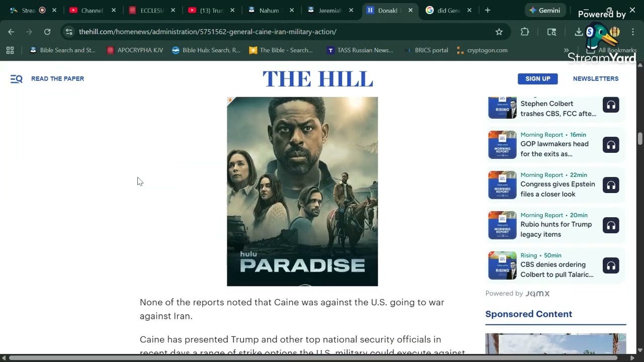Open the TASS Russian News bookmark
Screen dimensions: 644x362
pyautogui.click(x=360, y=50)
